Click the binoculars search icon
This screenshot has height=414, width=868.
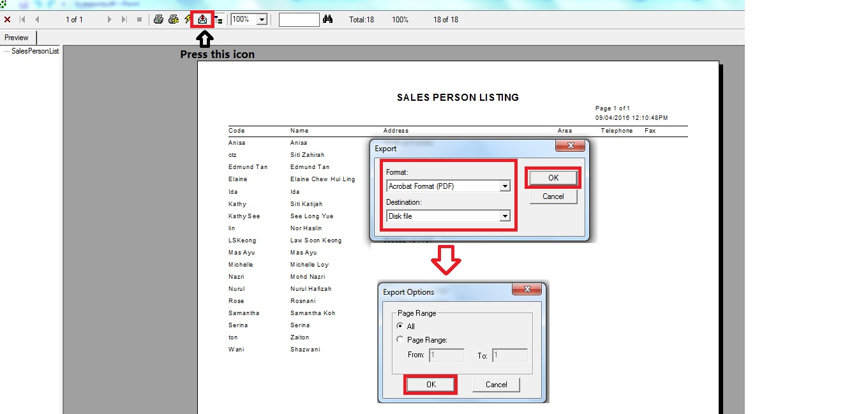click(x=328, y=19)
